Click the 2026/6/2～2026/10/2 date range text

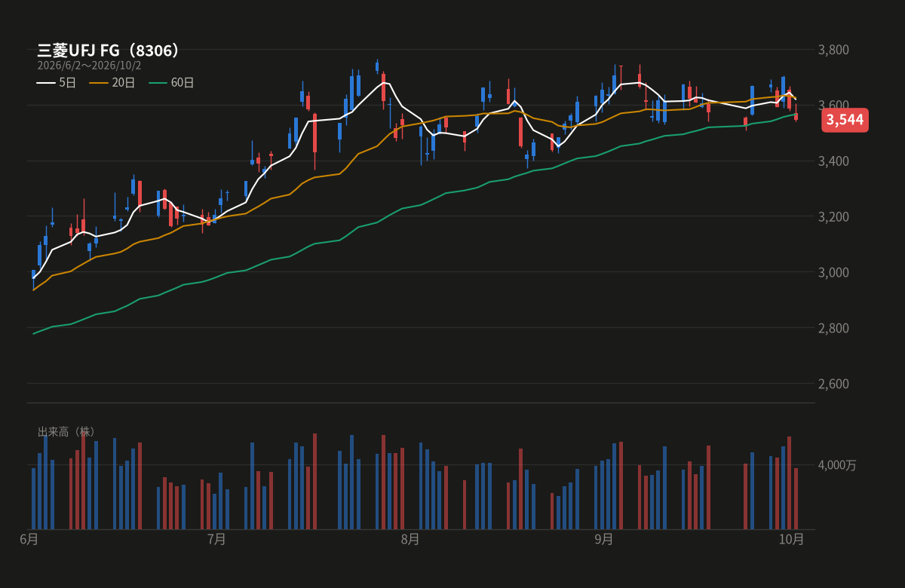click(89, 66)
